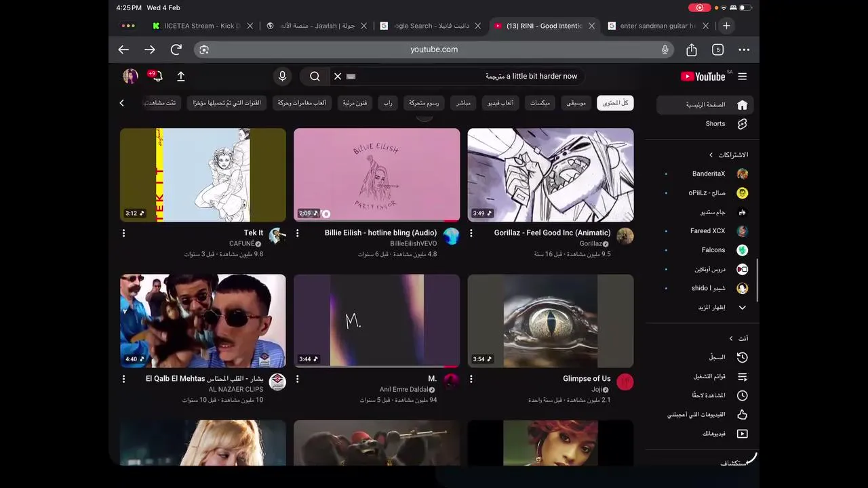The width and height of the screenshot is (868, 488).
Task: Open Falcons subscription channel
Action: pos(705,250)
